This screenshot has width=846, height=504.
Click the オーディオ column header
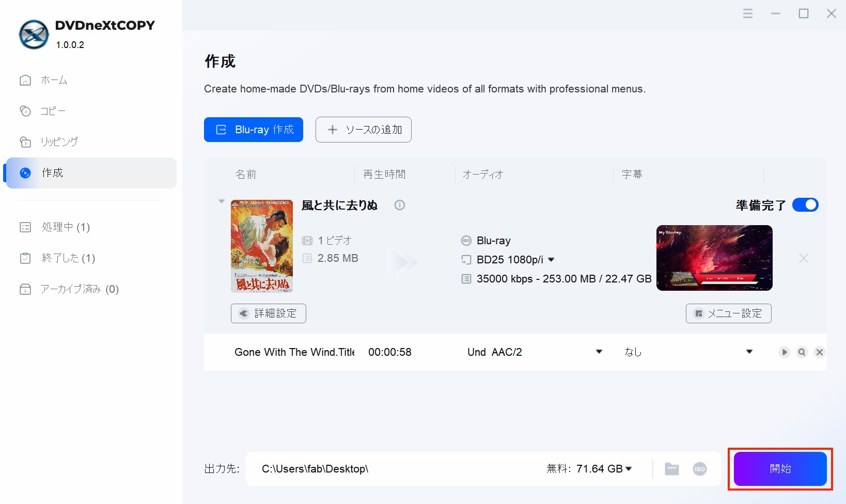(483, 175)
